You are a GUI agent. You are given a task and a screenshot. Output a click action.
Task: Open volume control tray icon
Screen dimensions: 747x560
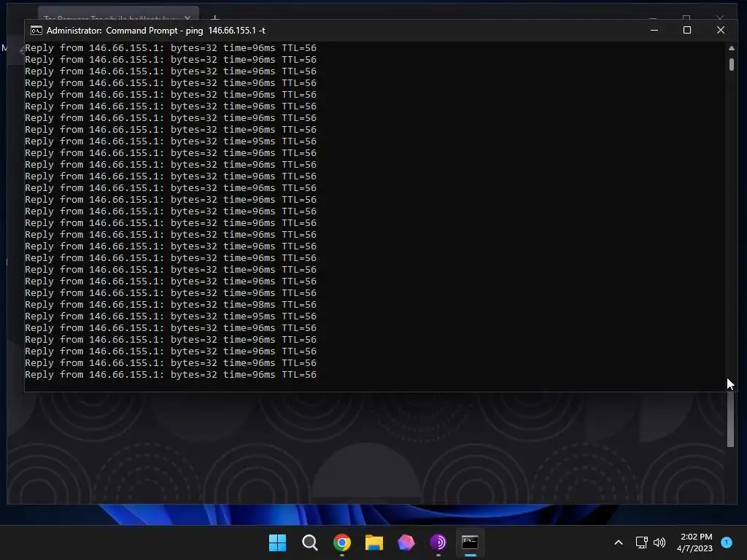(659, 542)
